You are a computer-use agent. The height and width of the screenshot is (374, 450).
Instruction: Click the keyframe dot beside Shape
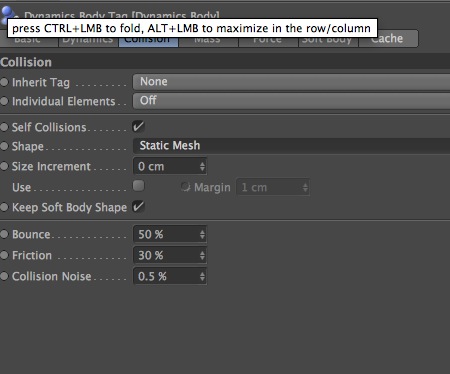click(x=4, y=146)
